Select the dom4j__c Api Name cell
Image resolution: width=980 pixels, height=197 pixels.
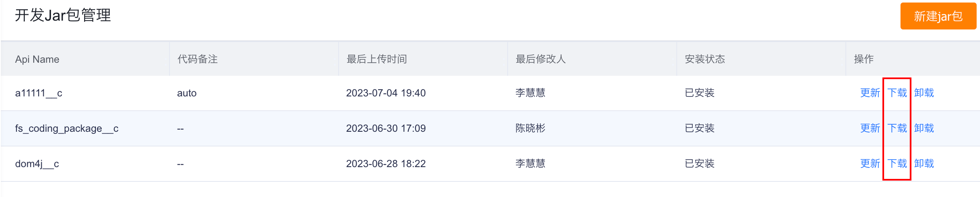[37, 164]
